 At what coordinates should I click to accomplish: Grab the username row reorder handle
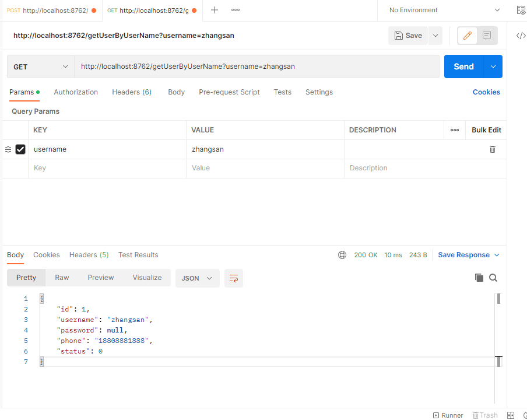[8, 149]
